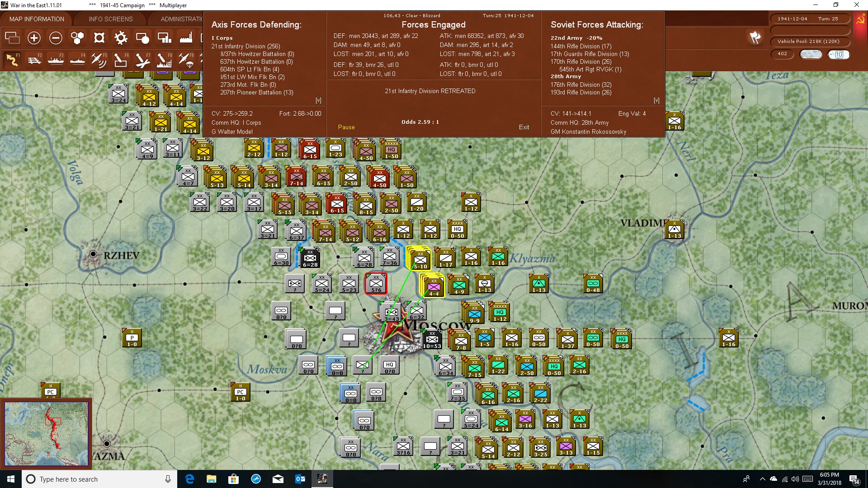868x488 pixels.
Task: Select the F5 air recon mode icon
Action: tap(99, 60)
